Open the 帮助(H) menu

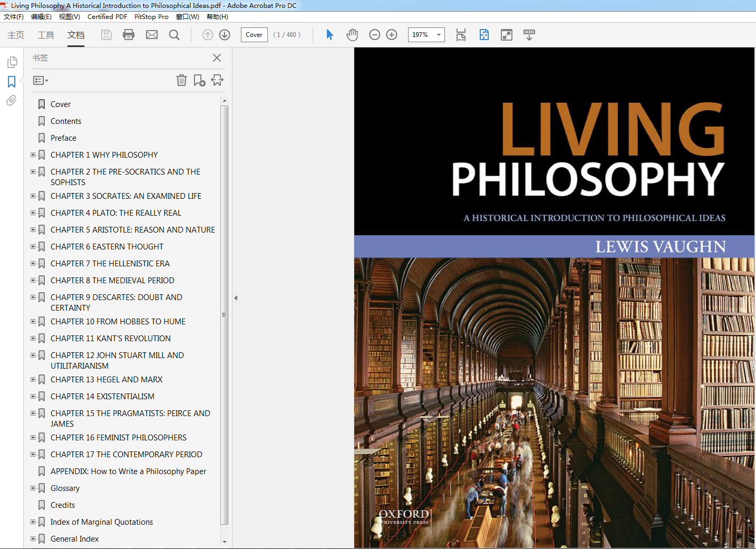tap(217, 17)
